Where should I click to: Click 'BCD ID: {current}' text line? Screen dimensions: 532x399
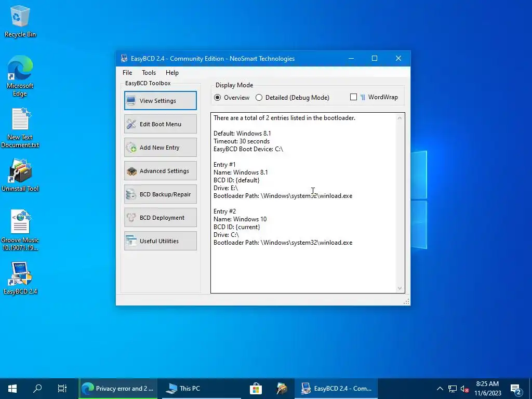pyautogui.click(x=236, y=227)
